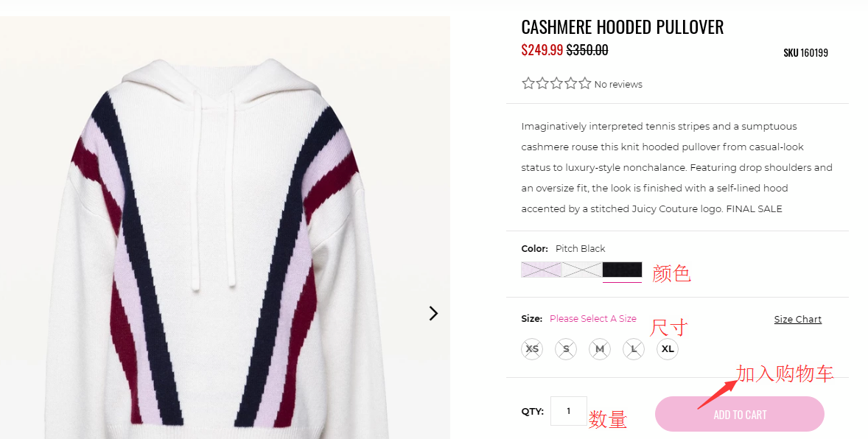This screenshot has height=439, width=868.
Task: Open the No reviews link
Action: (x=618, y=84)
